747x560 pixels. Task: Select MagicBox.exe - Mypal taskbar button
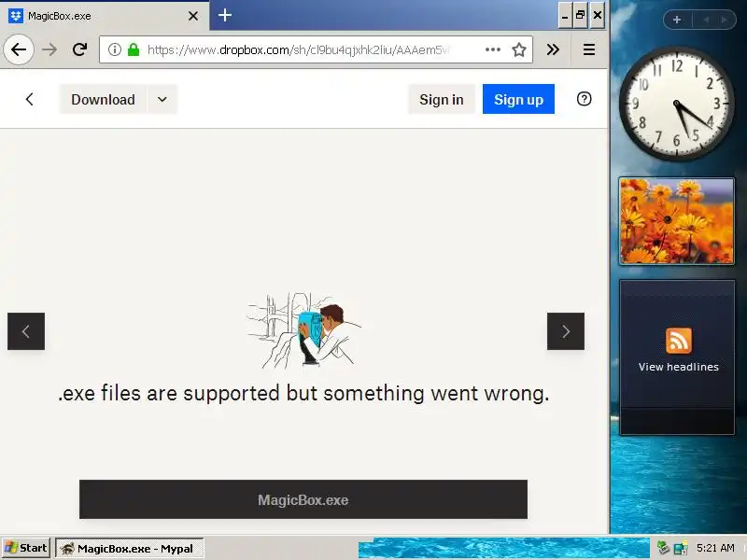tap(130, 548)
